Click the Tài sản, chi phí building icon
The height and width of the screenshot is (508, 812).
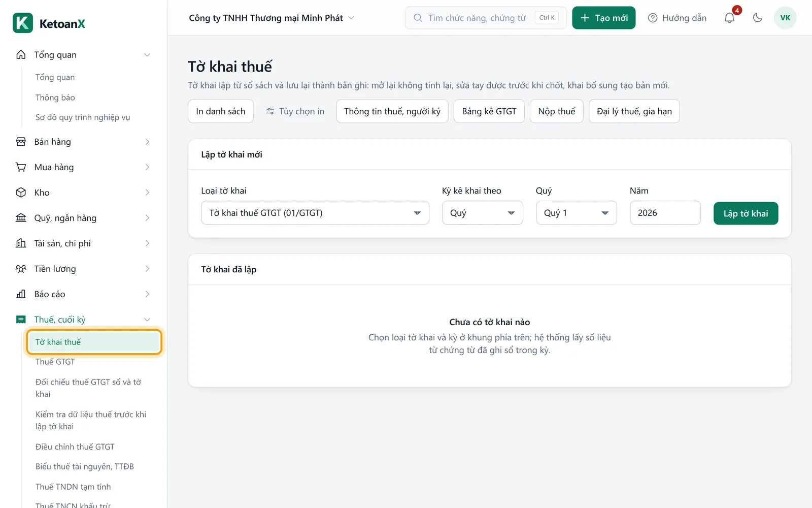point(21,243)
